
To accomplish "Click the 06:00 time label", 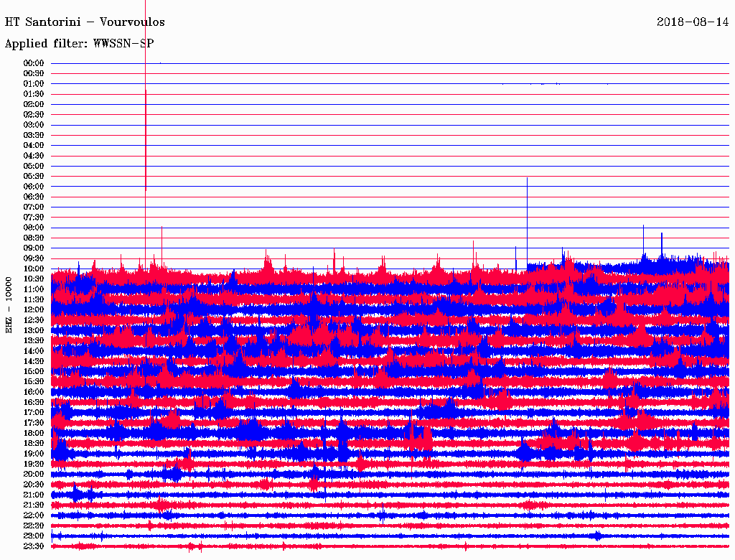I will coord(34,187).
